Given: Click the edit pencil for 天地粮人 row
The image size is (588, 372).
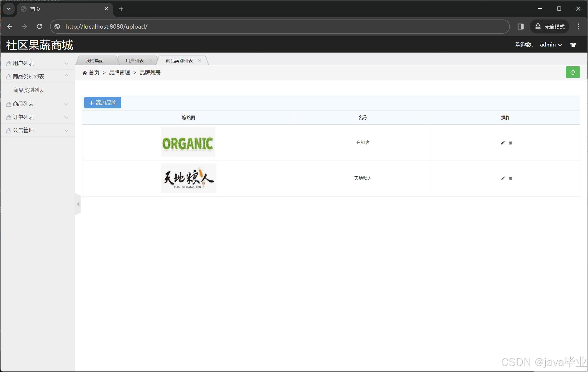Looking at the screenshot, I should point(503,178).
